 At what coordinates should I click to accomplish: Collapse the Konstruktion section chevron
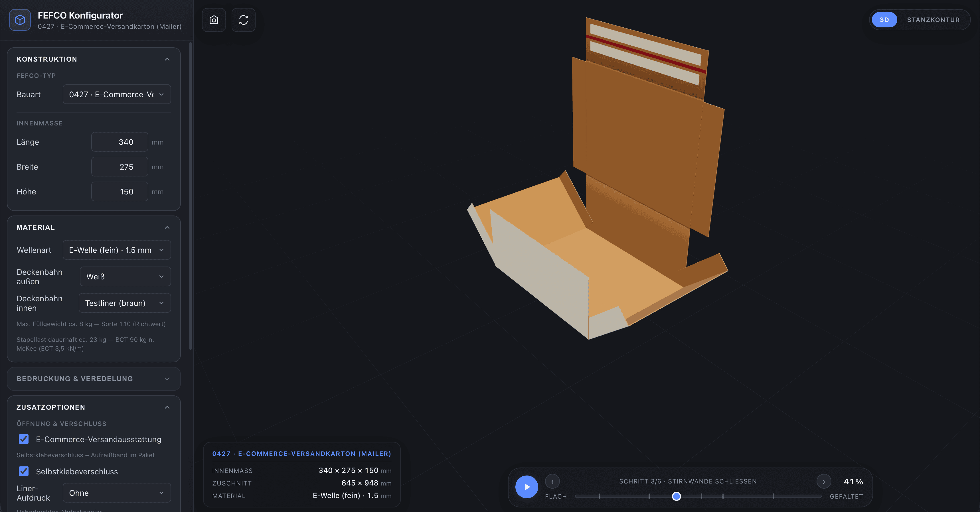[167, 59]
